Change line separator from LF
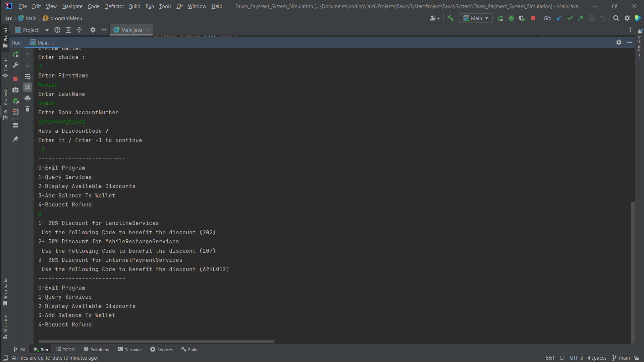 (x=562, y=358)
